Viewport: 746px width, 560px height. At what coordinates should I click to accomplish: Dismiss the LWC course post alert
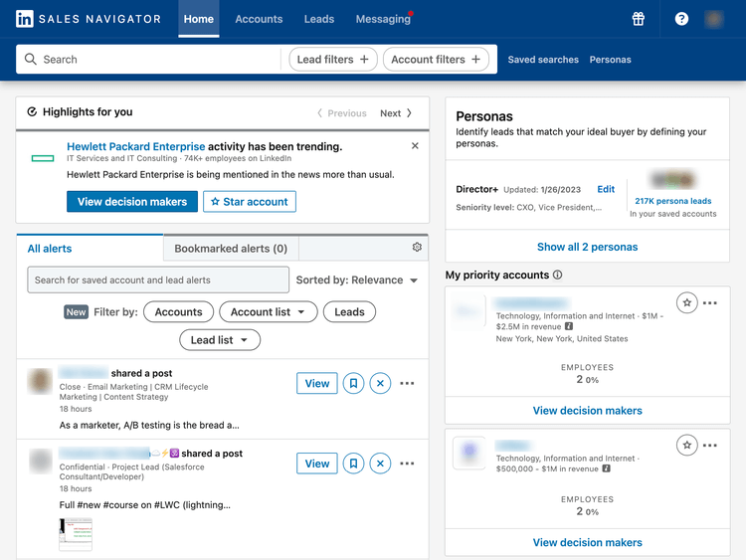(380, 464)
